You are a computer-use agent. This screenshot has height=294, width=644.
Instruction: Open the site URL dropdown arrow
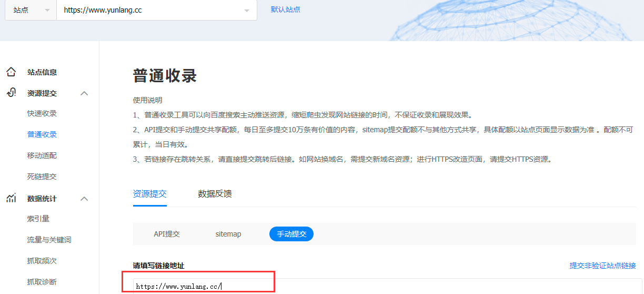click(247, 11)
